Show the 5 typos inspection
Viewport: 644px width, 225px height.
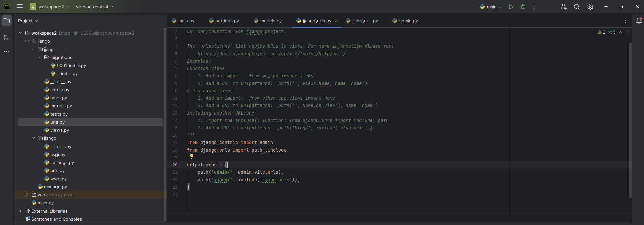[x=612, y=32]
